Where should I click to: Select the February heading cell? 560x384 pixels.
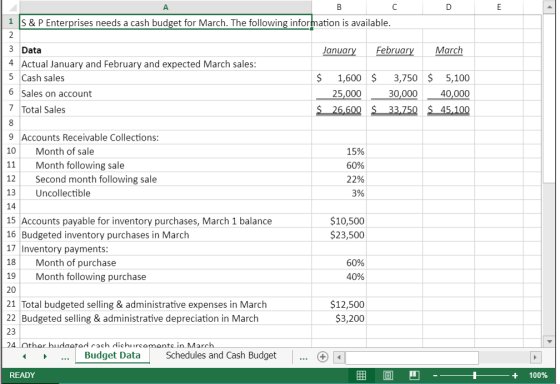(394, 50)
